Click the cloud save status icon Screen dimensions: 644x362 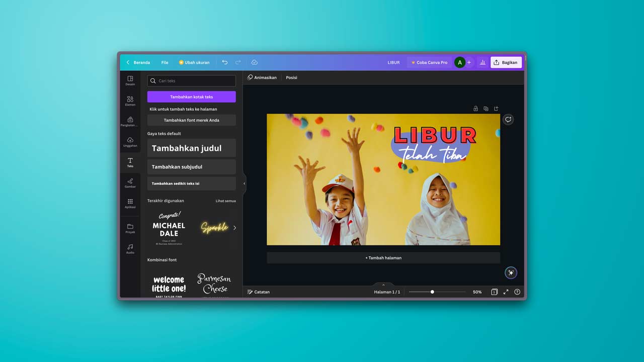254,62
